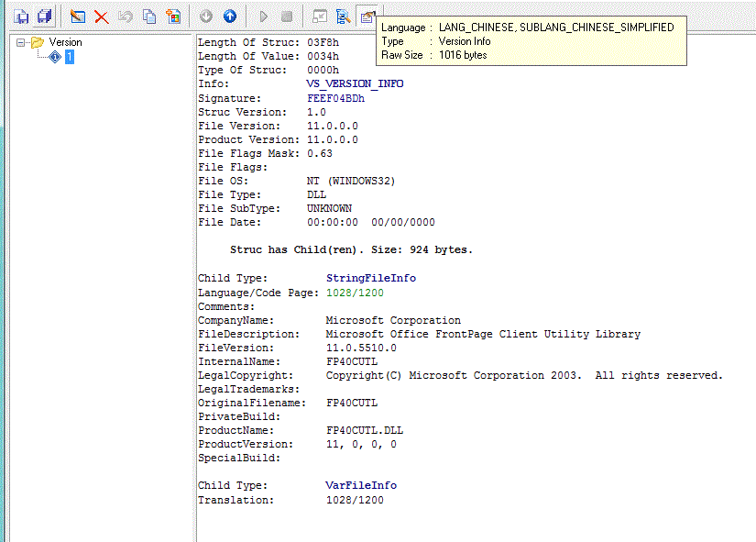This screenshot has width=756, height=542.
Task: Select resource item 1 under Version
Action: click(x=70, y=57)
